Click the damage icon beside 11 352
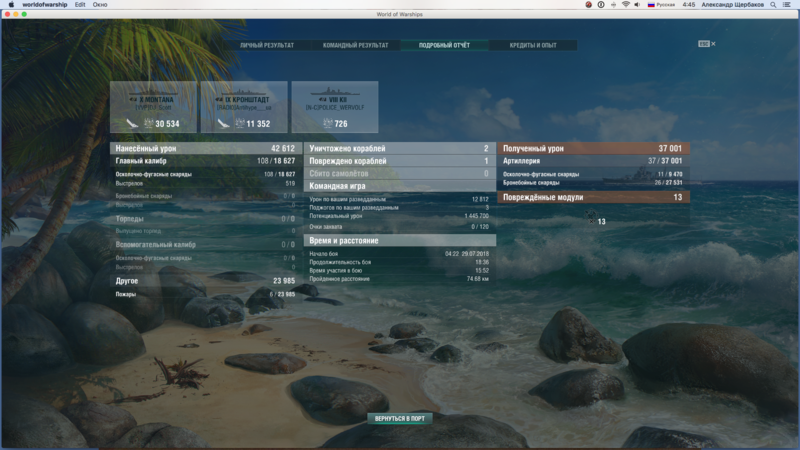The height and width of the screenshot is (450, 800). tap(240, 123)
